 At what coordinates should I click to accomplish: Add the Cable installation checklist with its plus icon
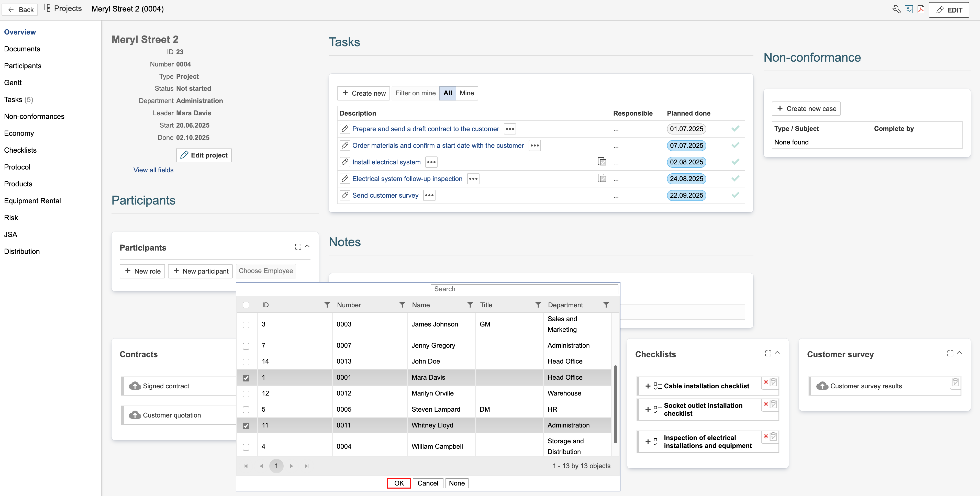coord(648,386)
